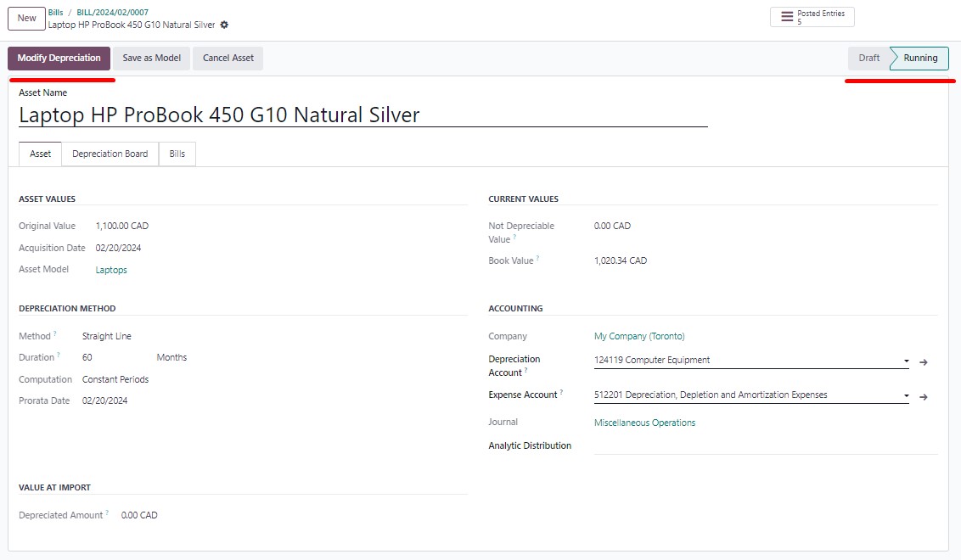This screenshot has width=961, height=560.
Task: Expand the Depreciation Account dropdown
Action: point(906,361)
